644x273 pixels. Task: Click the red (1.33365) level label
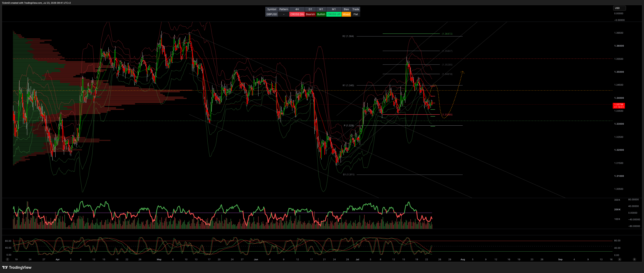coord(447,115)
